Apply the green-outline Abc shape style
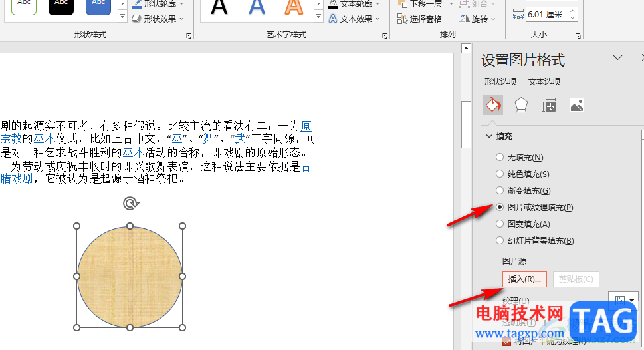This screenshot has width=644, height=350. click(24, 7)
